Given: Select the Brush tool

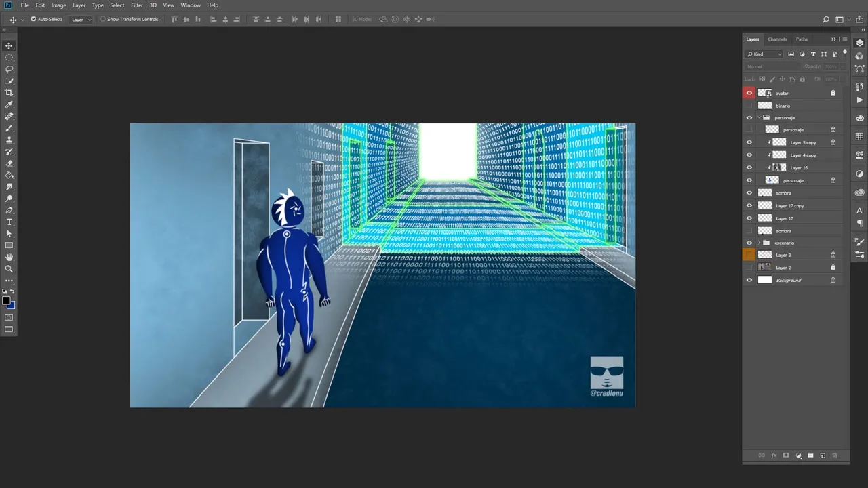Looking at the screenshot, I should [9, 128].
